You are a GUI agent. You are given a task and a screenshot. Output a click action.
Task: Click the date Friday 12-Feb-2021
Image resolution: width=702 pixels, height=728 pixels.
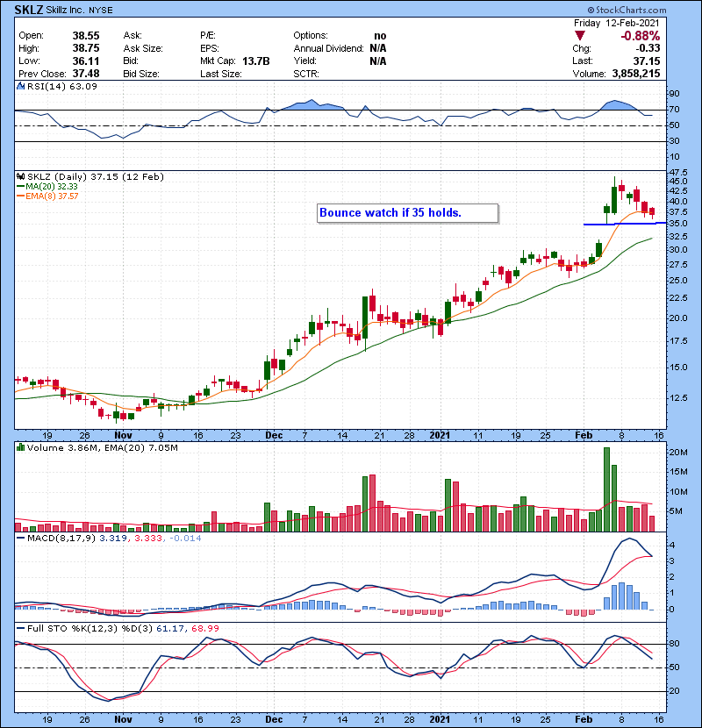[617, 23]
